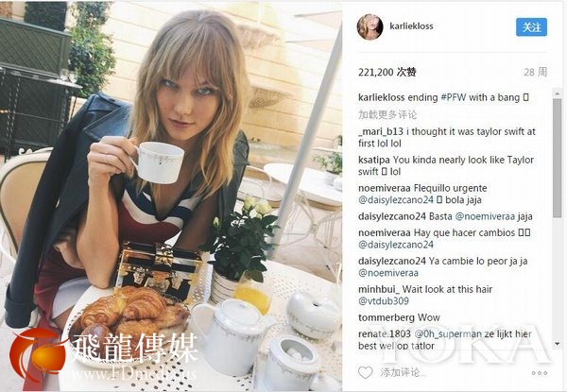Click the 28 周 post timestamp

[x=535, y=72]
